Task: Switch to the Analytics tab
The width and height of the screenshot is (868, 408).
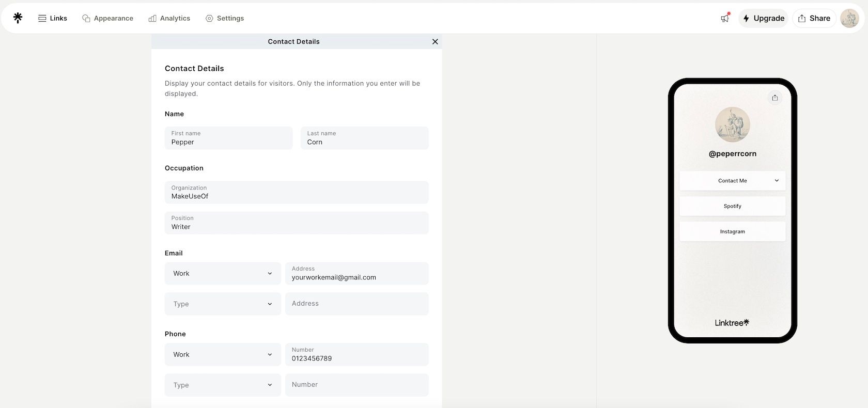Action: tap(169, 18)
